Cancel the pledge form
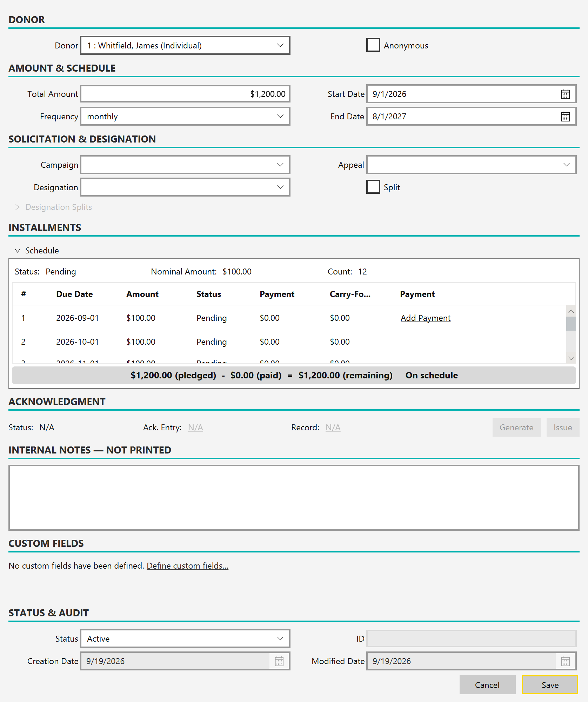The image size is (588, 702). pos(487,685)
